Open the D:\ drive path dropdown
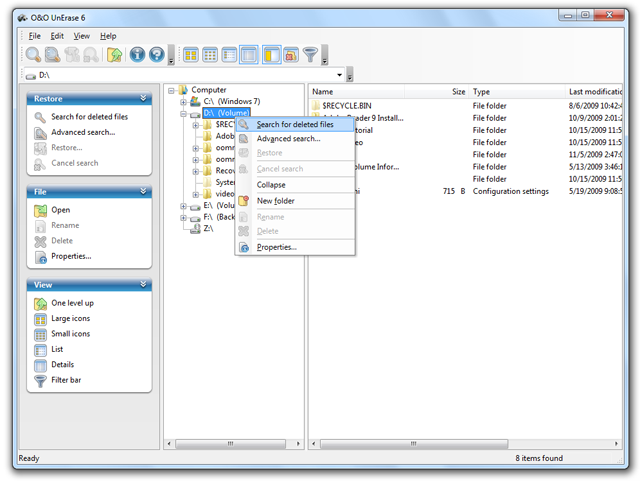This screenshot has height=484, width=640. pos(339,75)
